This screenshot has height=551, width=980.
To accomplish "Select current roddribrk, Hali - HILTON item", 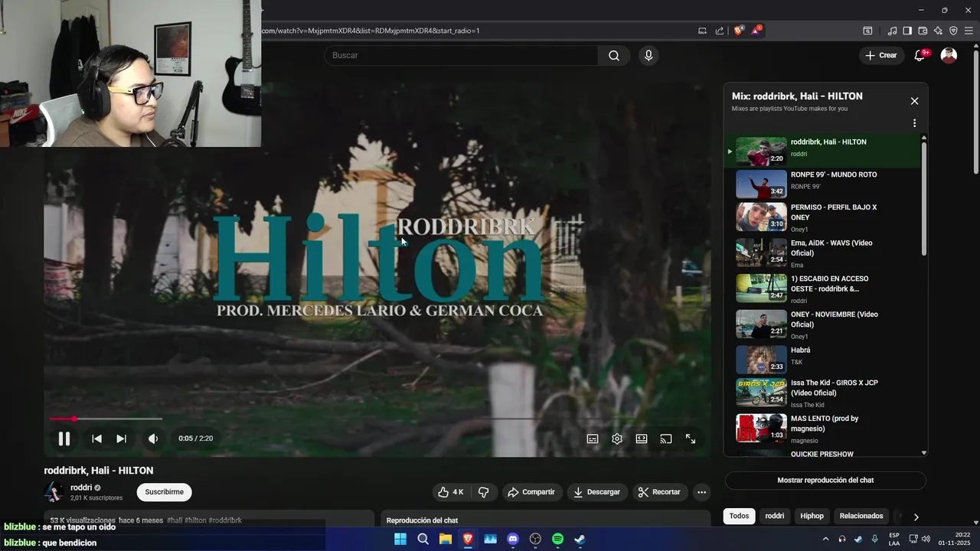I will coord(823,151).
